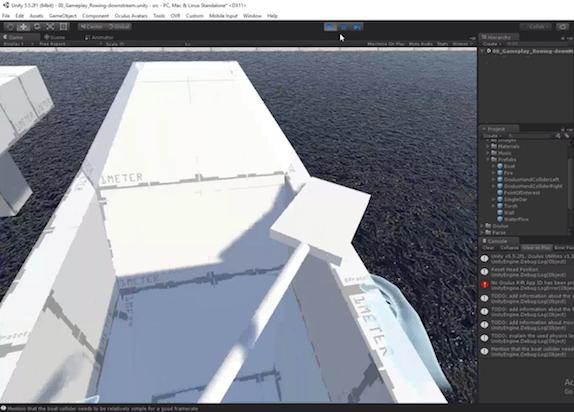Select the WaterFlow prefab icon
The image size is (574, 412).
[500, 219]
